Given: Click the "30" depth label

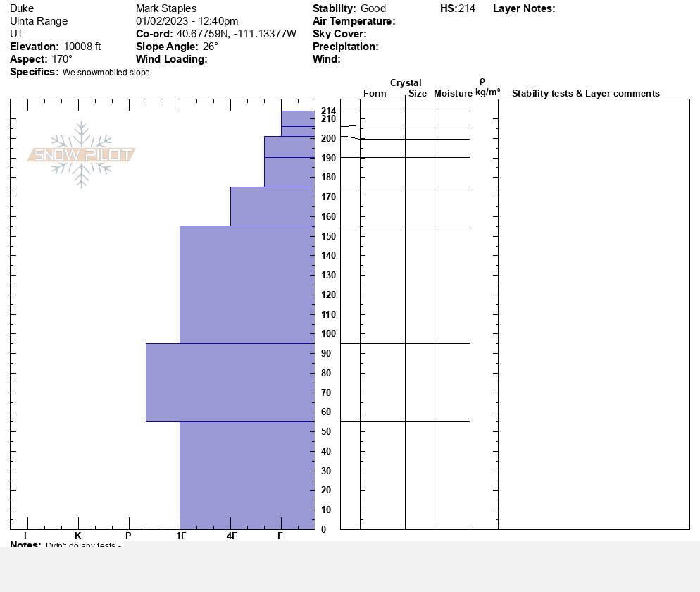Looking at the screenshot, I should pyautogui.click(x=326, y=471).
